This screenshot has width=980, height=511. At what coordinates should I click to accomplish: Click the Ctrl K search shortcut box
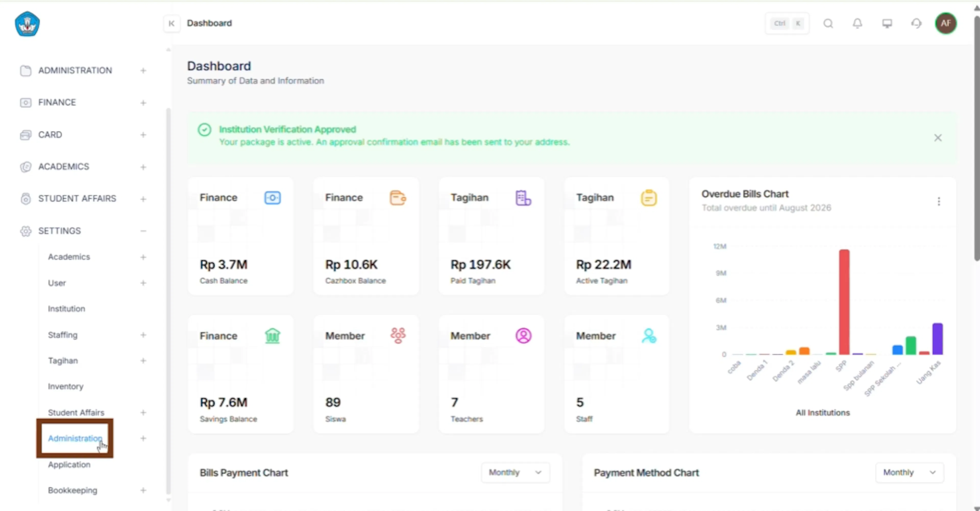tap(787, 23)
